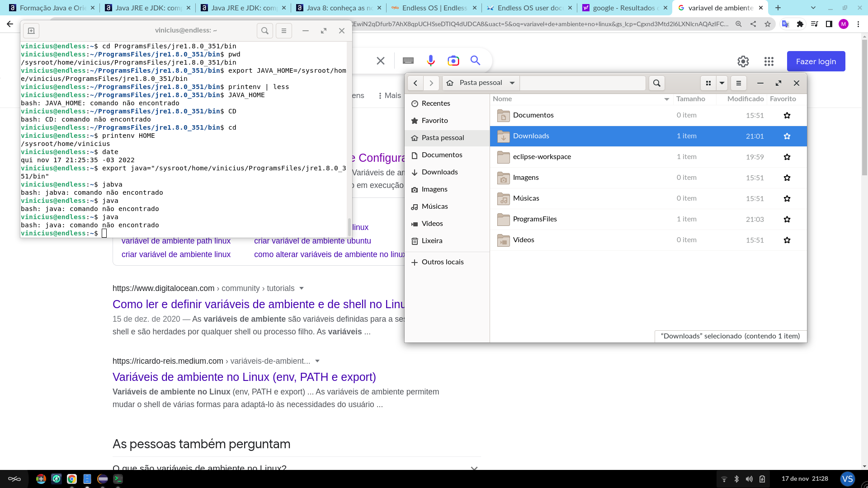Open Variáveis de ambiente no Linux link
Image resolution: width=868 pixels, height=488 pixels.
pyautogui.click(x=244, y=377)
